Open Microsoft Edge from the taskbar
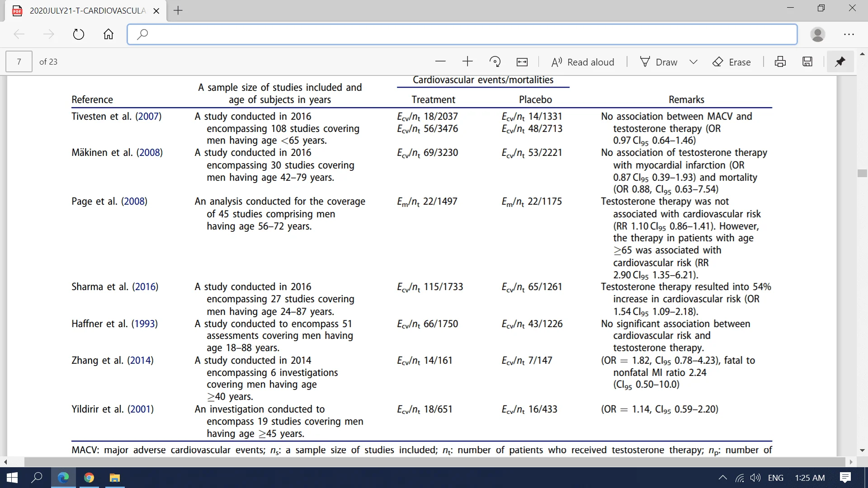 pos(63,478)
